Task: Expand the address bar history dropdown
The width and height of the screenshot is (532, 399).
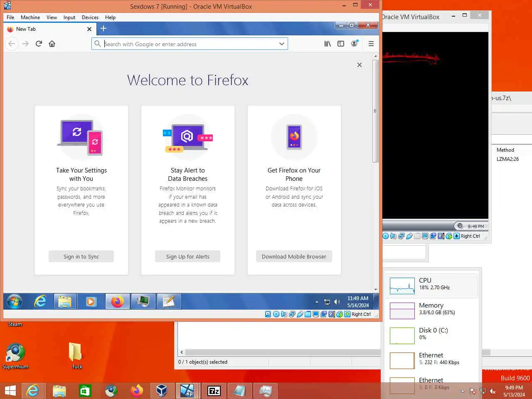Action: coord(282,44)
